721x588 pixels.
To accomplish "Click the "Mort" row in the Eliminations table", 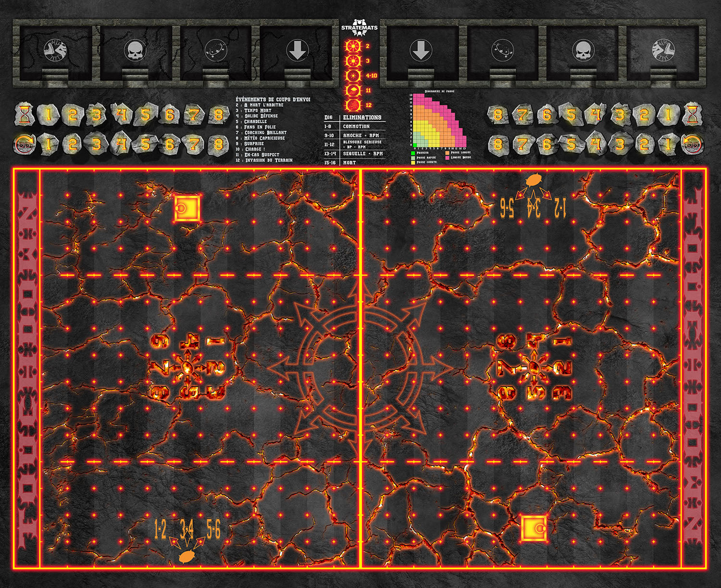I will pyautogui.click(x=349, y=163).
